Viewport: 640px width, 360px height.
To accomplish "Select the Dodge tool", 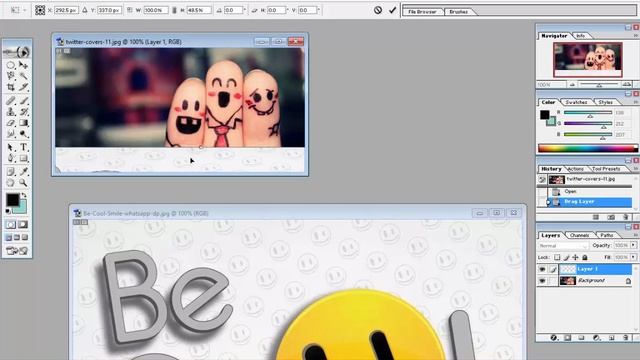I will [24, 133].
